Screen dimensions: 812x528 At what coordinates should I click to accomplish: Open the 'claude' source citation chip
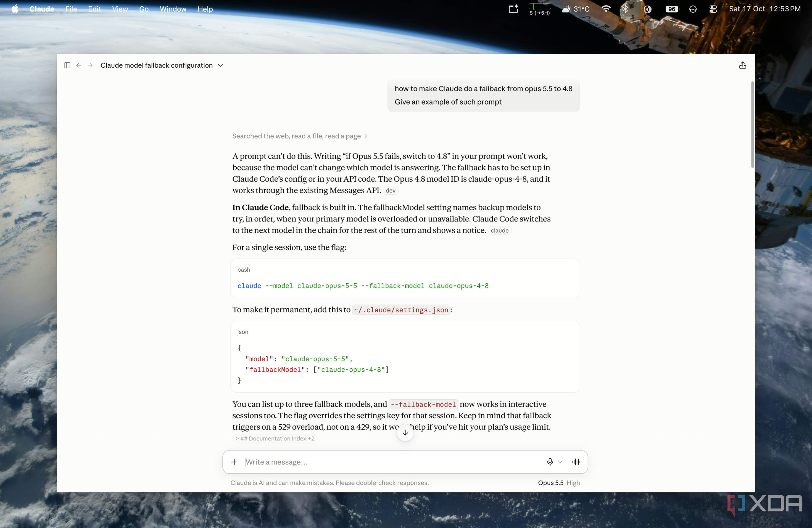point(499,230)
